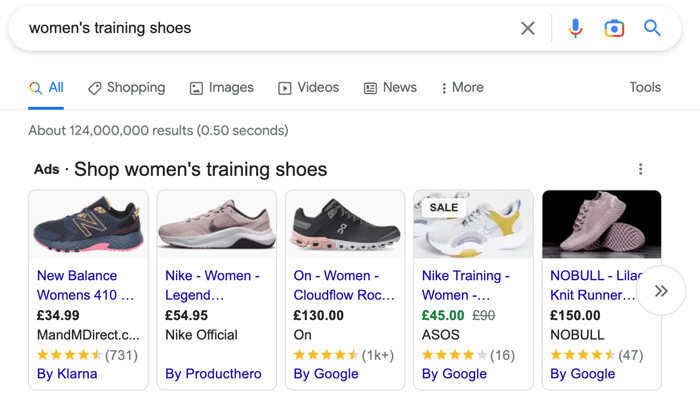The height and width of the screenshot is (408, 700).
Task: Click By Google under NOBULL listing
Action: pos(583,374)
